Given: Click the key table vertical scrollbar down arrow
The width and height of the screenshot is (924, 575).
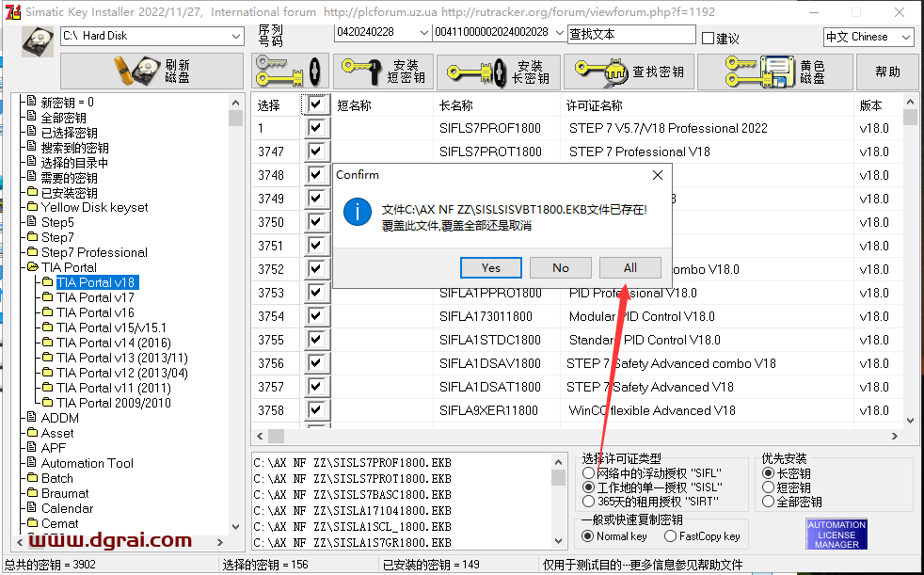Looking at the screenshot, I should click(911, 420).
